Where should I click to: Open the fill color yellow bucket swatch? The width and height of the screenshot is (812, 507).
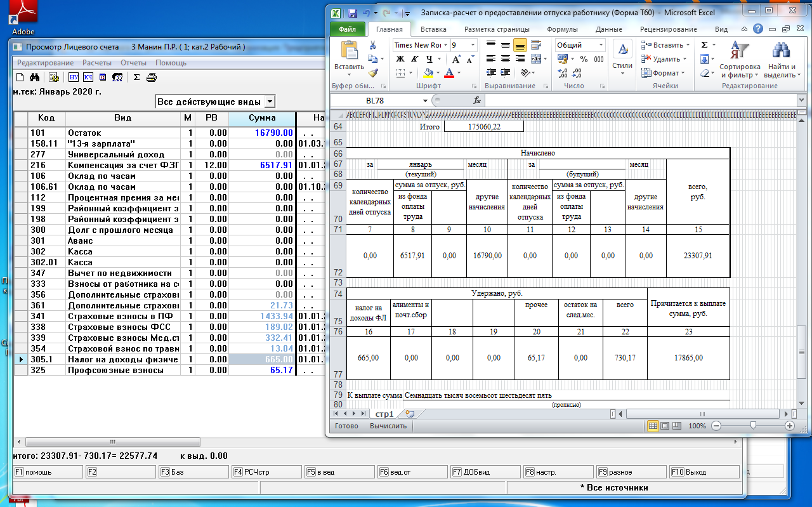tap(429, 73)
